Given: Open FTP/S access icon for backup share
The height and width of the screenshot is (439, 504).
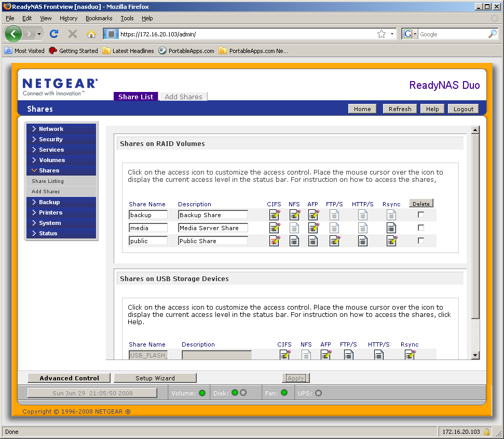Looking at the screenshot, I should point(334,215).
